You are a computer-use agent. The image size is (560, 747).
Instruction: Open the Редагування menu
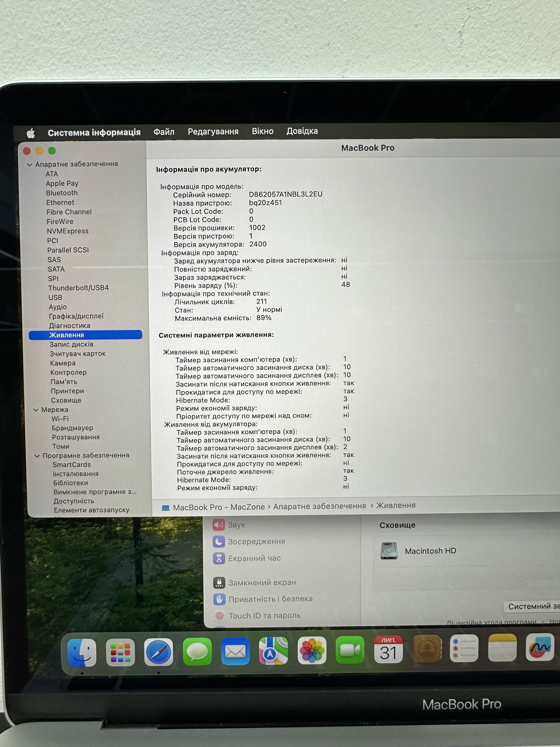point(213,131)
